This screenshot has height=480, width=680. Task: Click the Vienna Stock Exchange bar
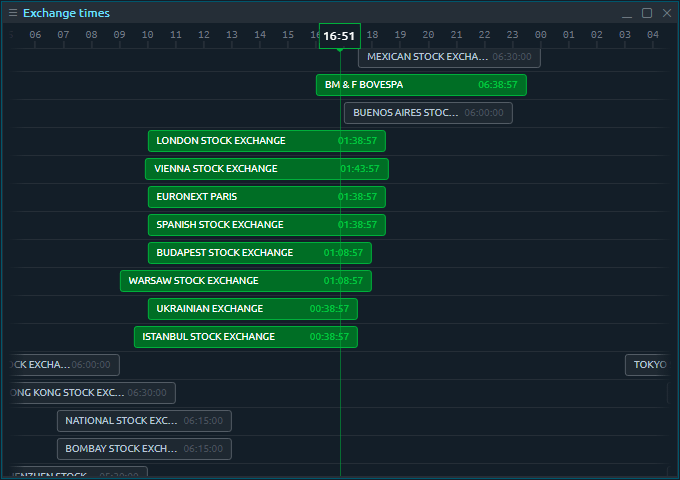267,169
